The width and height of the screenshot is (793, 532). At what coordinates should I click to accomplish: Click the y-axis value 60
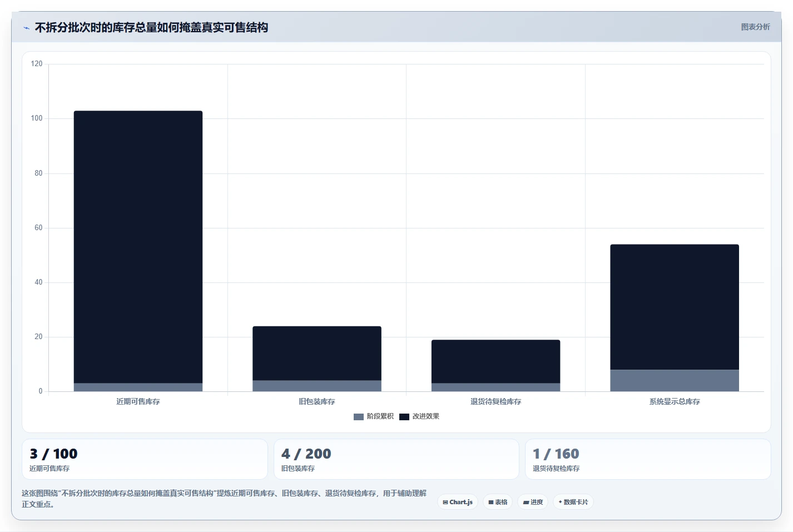tap(38, 228)
